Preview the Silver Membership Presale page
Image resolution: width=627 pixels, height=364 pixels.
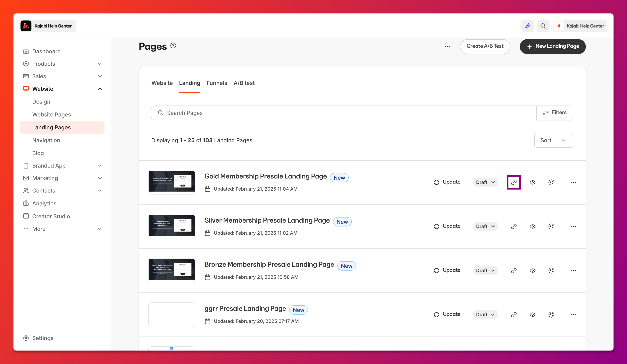532,226
